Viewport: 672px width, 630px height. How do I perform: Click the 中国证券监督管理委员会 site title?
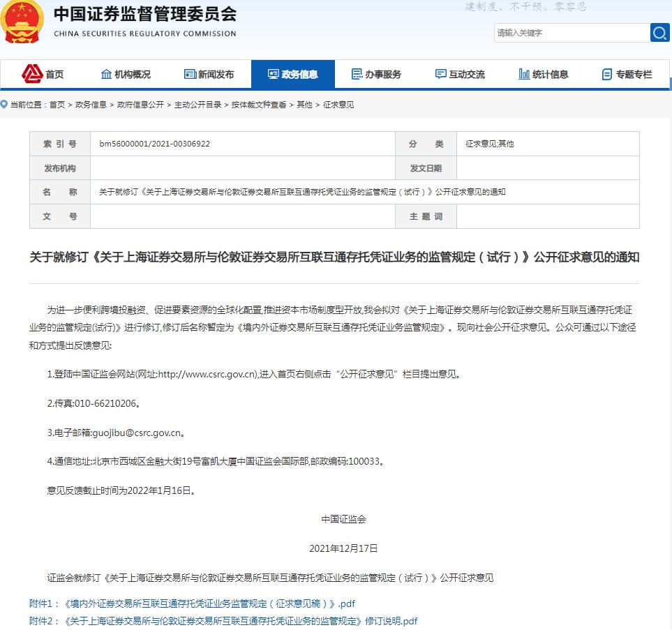point(145,14)
